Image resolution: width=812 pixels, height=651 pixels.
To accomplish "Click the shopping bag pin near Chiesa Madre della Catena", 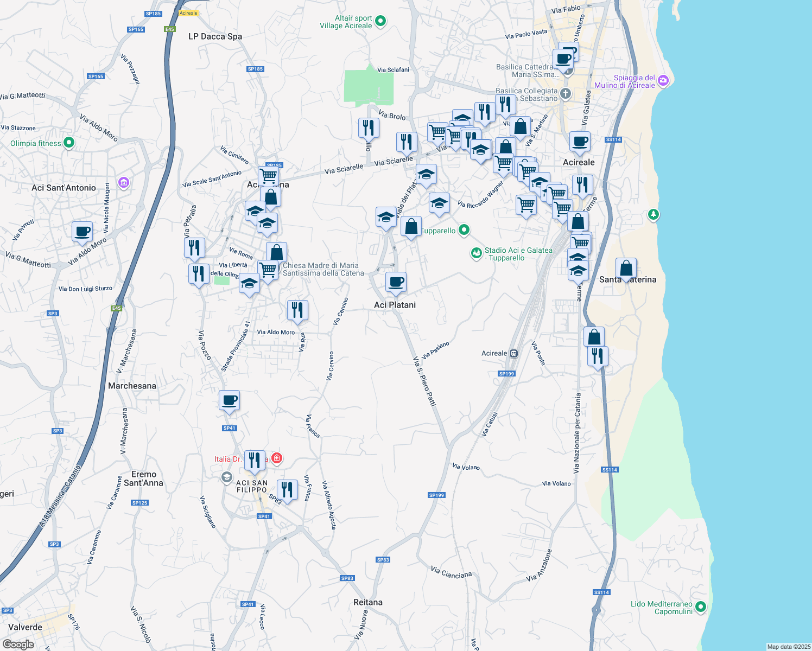I will (276, 251).
